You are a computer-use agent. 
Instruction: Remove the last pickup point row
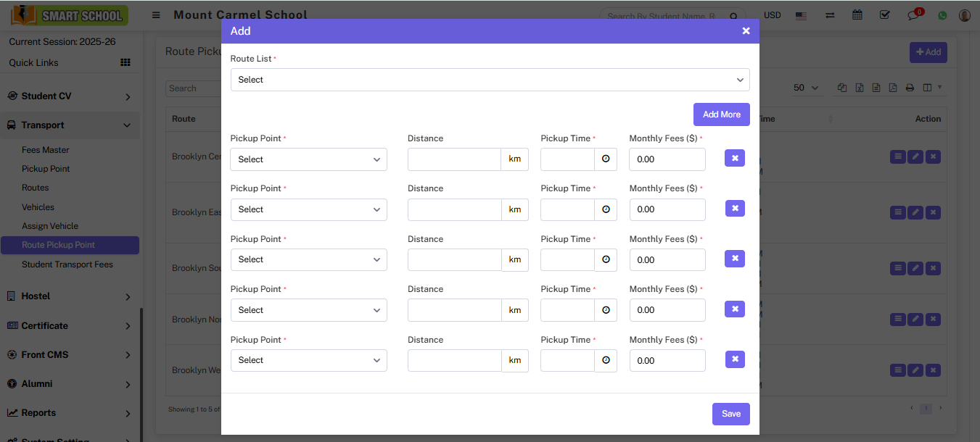(x=735, y=359)
